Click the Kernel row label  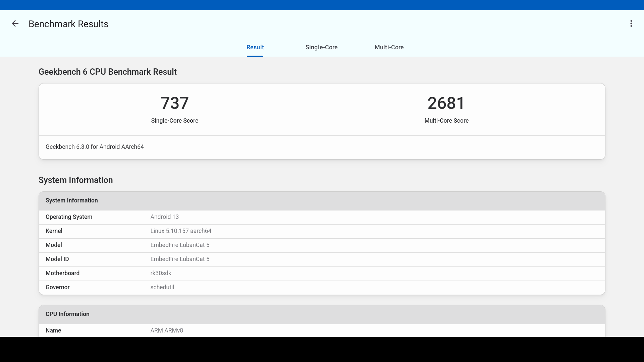tap(54, 231)
